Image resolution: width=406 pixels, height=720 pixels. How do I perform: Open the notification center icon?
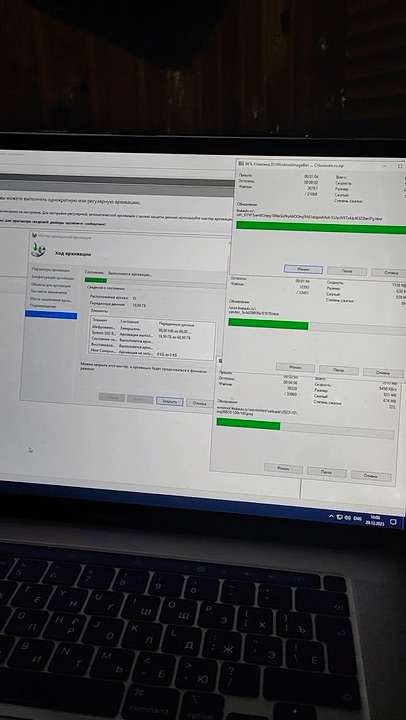pyautogui.click(x=393, y=522)
